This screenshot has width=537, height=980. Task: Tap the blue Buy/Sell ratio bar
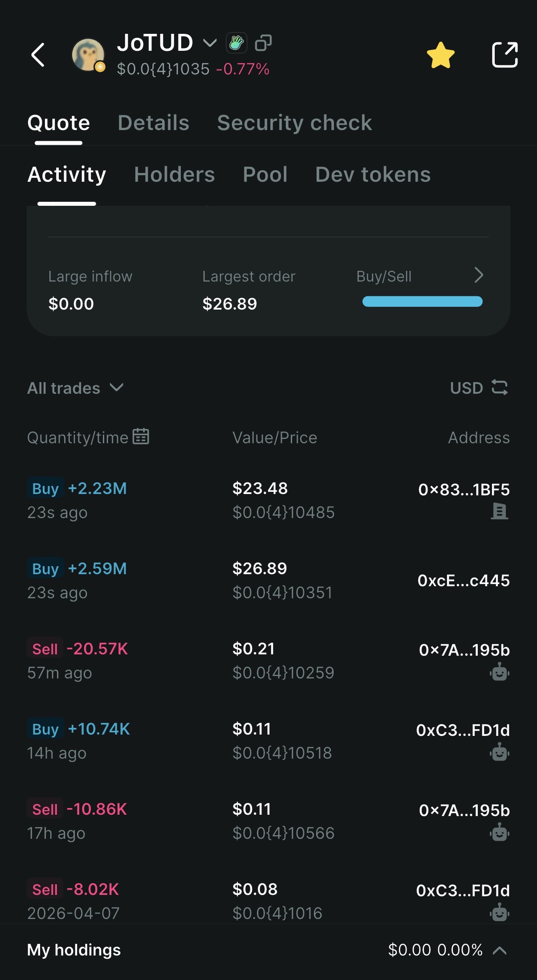click(422, 302)
